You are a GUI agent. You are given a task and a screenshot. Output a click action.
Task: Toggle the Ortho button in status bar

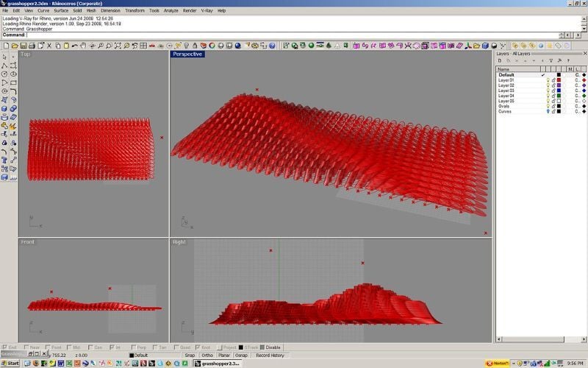click(207, 355)
